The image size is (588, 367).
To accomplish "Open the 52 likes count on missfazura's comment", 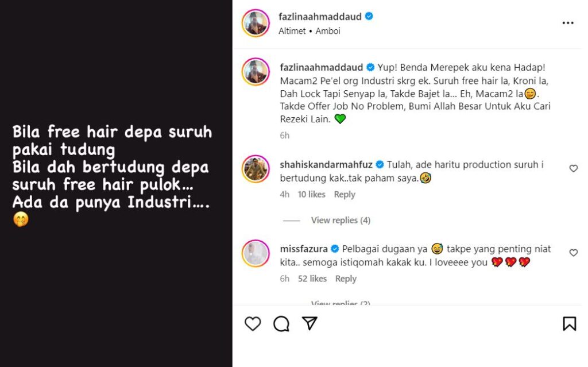I will tap(312, 278).
